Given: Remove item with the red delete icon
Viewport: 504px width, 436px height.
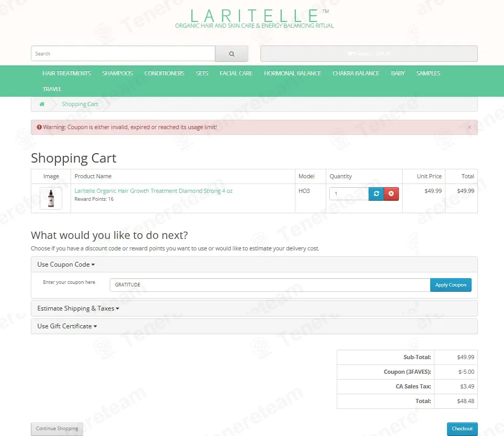Looking at the screenshot, I should click(391, 194).
